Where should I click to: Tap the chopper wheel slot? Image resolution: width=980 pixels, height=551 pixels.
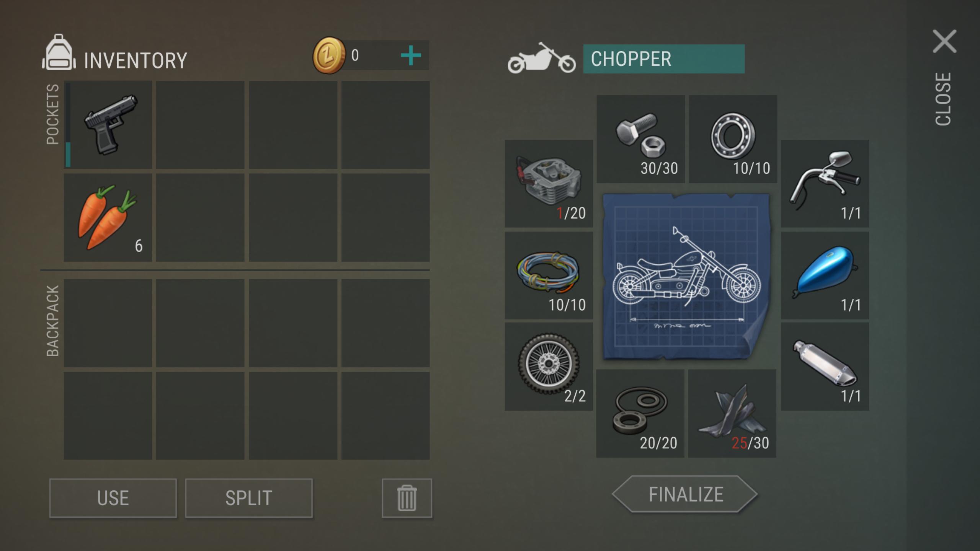(549, 367)
